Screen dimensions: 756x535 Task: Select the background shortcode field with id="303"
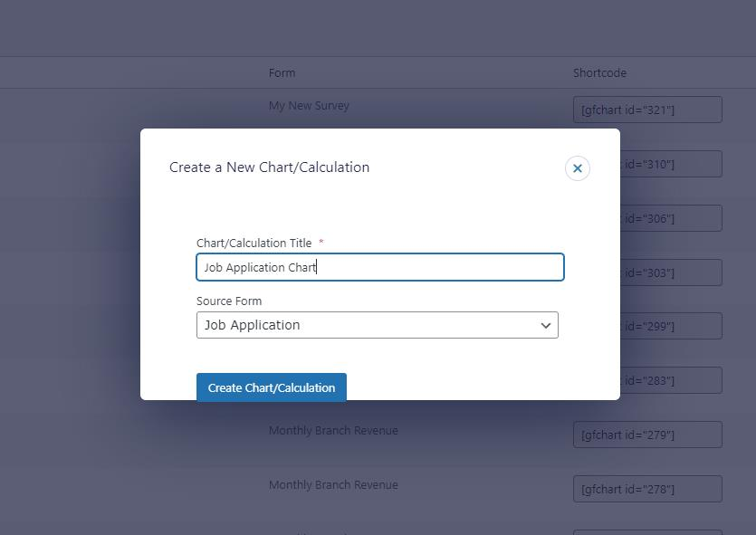(671, 272)
